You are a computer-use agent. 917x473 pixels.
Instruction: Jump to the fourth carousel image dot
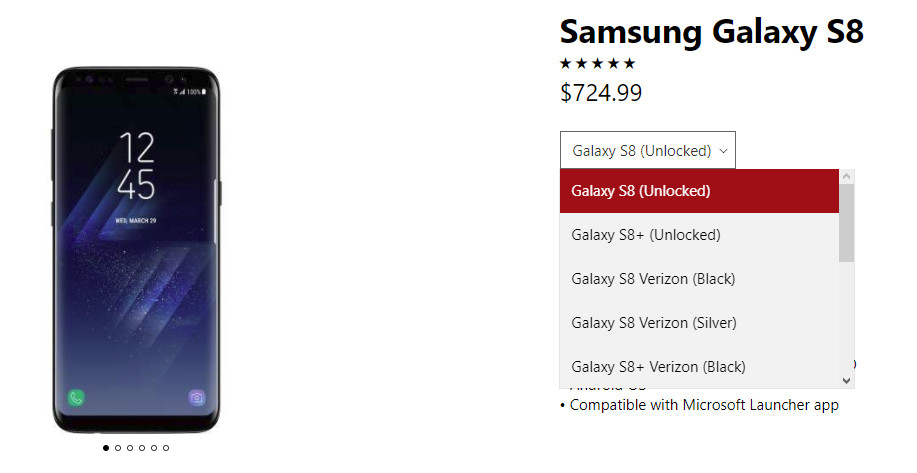pyautogui.click(x=142, y=448)
